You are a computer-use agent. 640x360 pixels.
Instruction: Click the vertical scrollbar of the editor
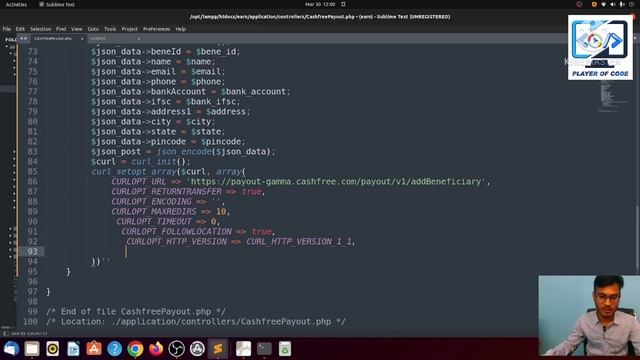coord(637,239)
